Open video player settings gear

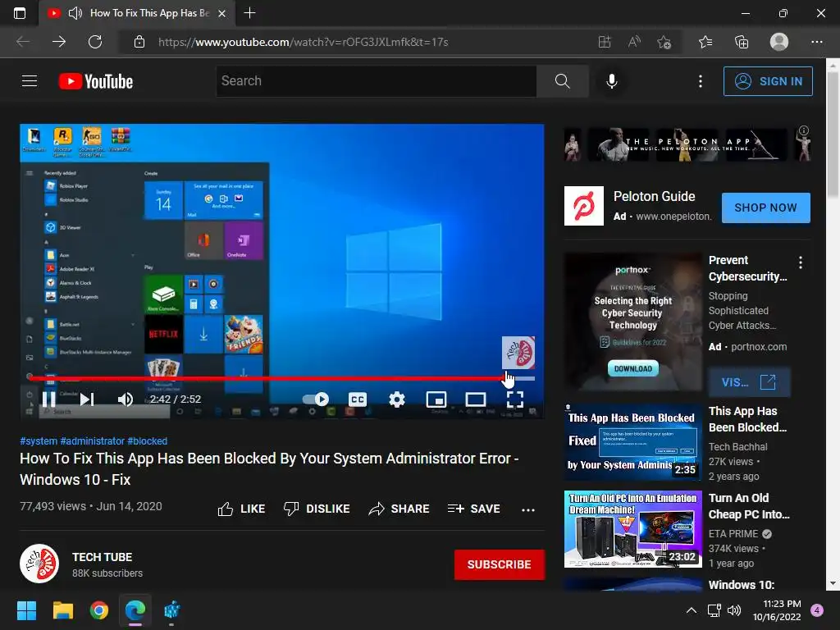pyautogui.click(x=396, y=399)
